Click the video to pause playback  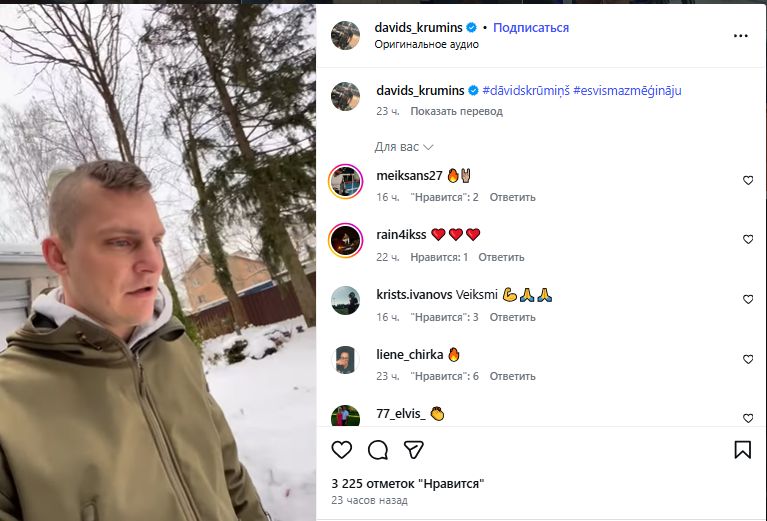[158, 260]
